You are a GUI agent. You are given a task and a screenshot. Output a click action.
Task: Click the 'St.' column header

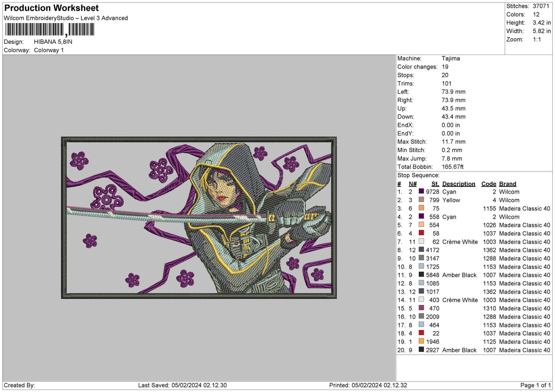pos(435,184)
